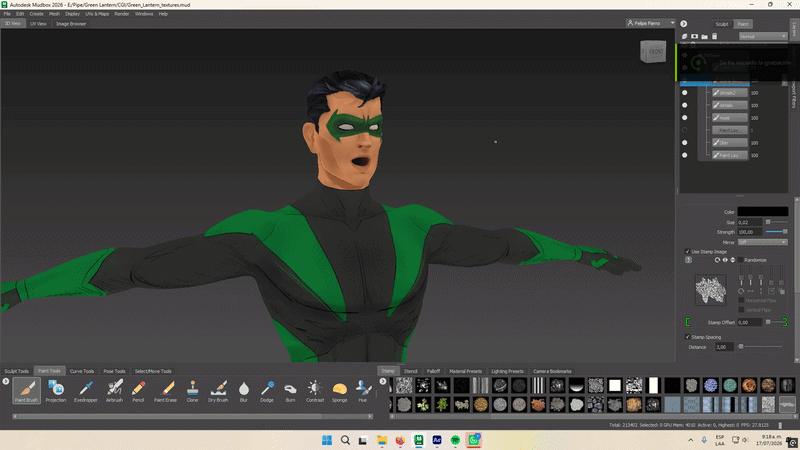This screenshot has height=450, width=800.
Task: Toggle the Stamp Spacing checkbox
Action: (687, 337)
